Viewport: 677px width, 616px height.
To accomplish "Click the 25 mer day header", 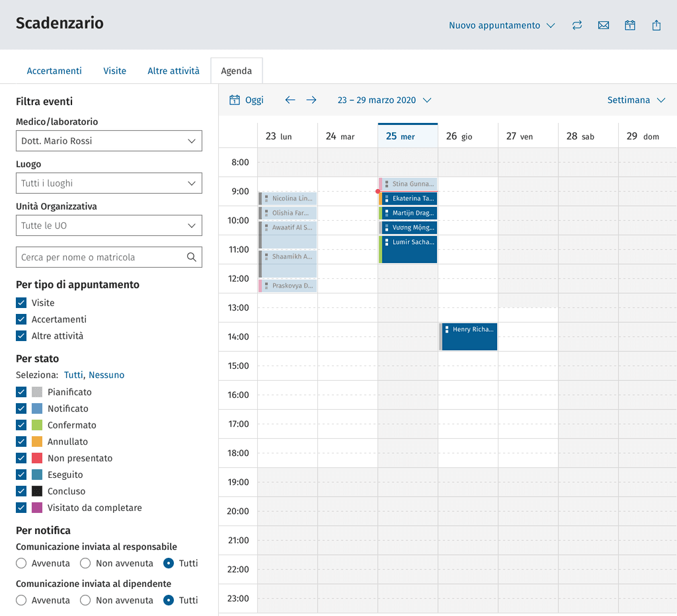I will point(407,136).
